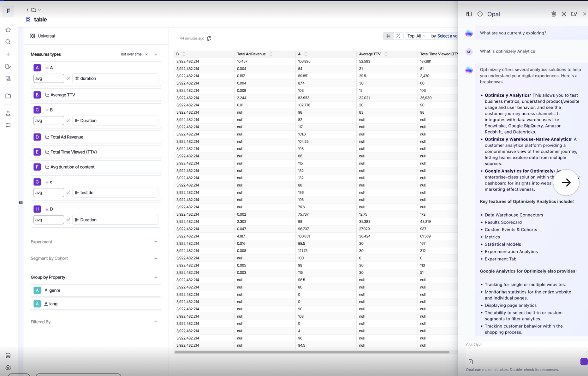
Task: Click the horizontal scrollbar under the table
Action: click(x=311, y=352)
